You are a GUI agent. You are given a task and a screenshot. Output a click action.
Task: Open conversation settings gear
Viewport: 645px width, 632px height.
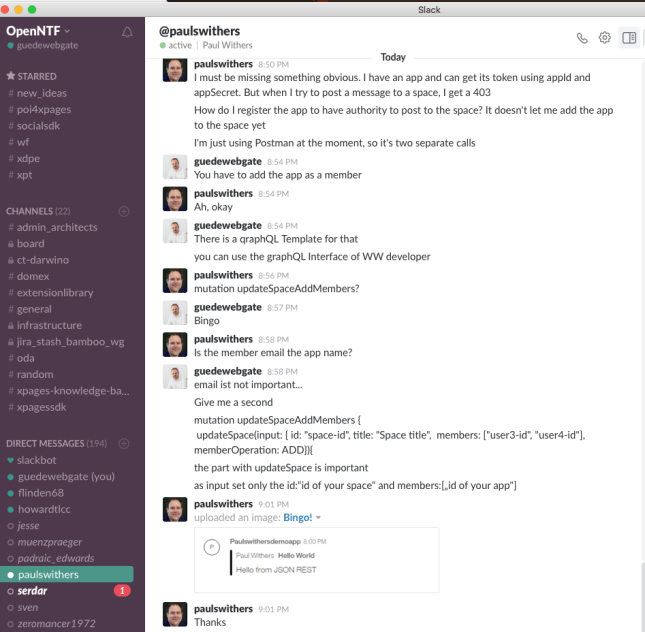click(604, 38)
